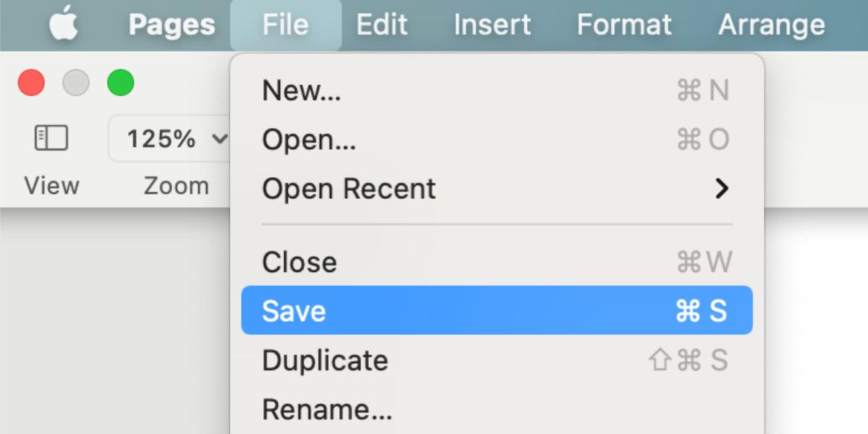Image resolution: width=868 pixels, height=434 pixels.
Task: Minimize the window with the gray button
Action: (76, 83)
